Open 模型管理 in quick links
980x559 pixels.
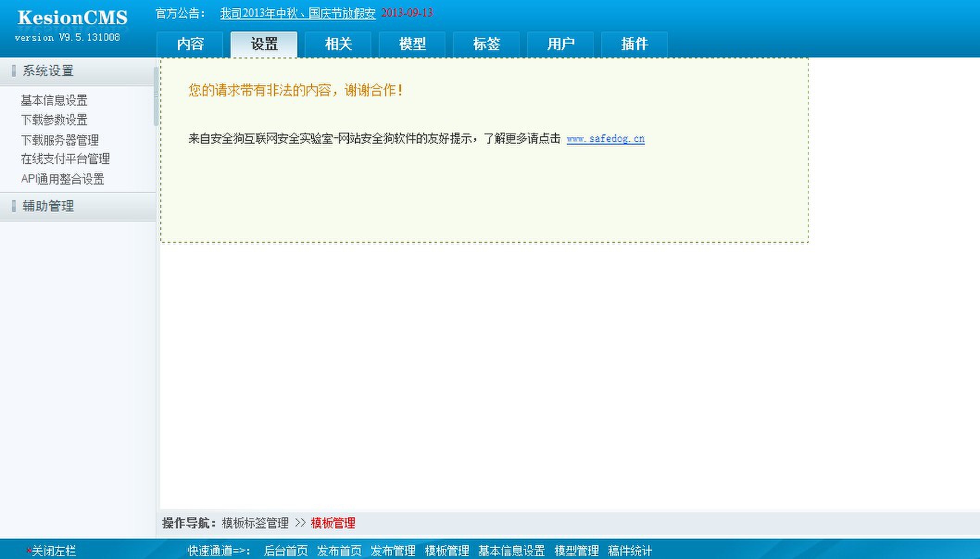[x=577, y=551]
